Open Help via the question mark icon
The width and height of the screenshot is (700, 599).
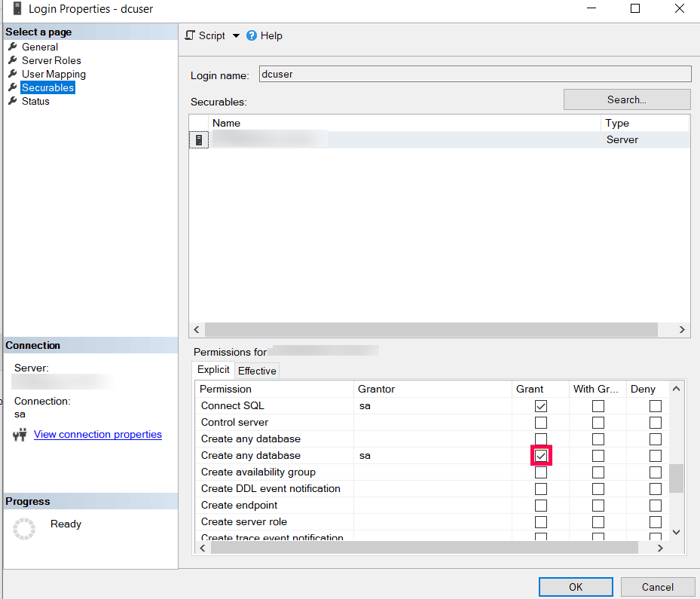coord(252,35)
